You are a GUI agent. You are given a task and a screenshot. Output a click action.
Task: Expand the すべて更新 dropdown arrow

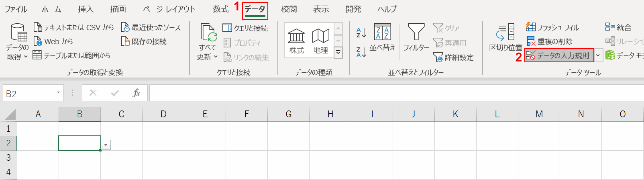click(216, 57)
